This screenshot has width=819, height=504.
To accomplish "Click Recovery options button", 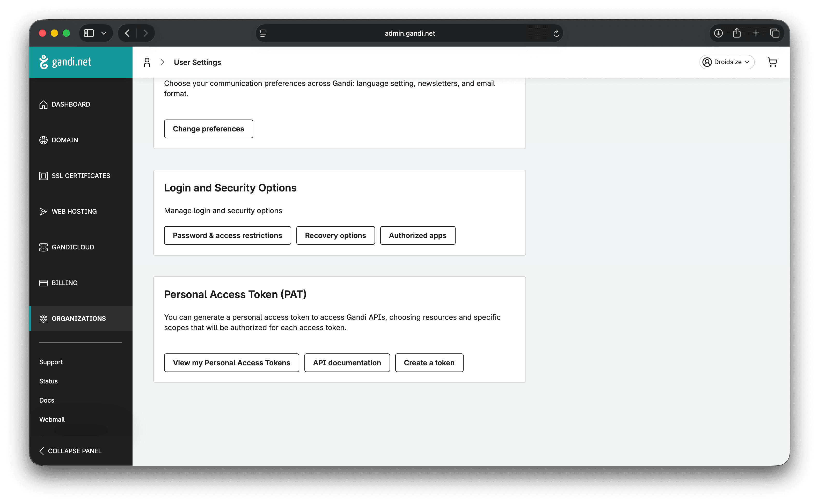I will 335,235.
